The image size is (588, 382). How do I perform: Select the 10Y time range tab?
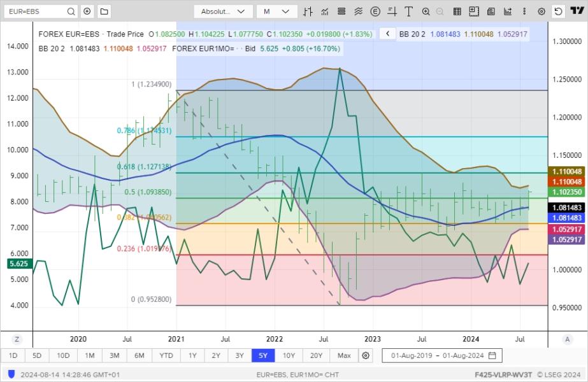pyautogui.click(x=289, y=355)
